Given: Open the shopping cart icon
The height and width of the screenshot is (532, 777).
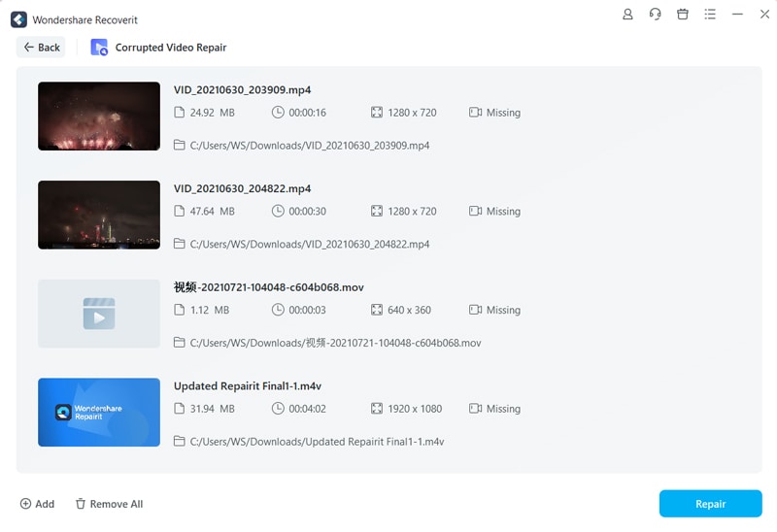Looking at the screenshot, I should pyautogui.click(x=683, y=15).
